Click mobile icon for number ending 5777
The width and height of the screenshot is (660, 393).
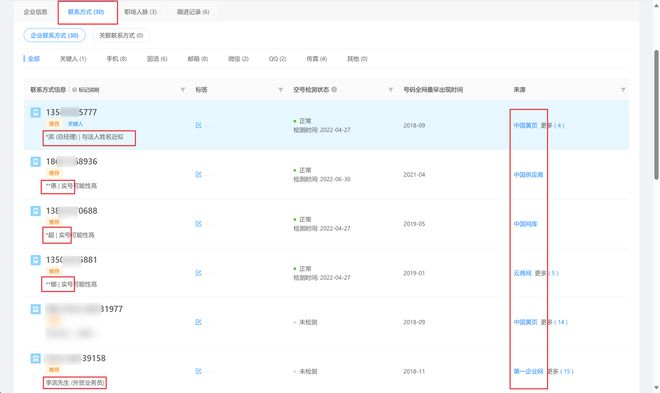[35, 112]
